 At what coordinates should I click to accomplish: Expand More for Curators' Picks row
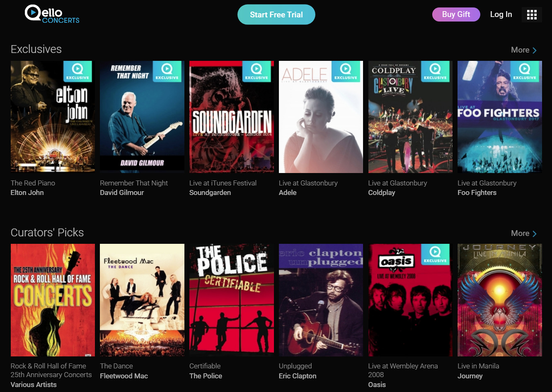pos(523,233)
